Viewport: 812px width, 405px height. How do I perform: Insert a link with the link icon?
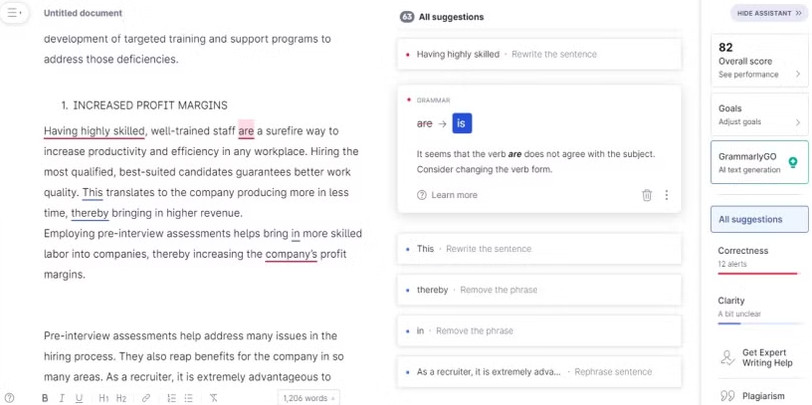coord(146,398)
